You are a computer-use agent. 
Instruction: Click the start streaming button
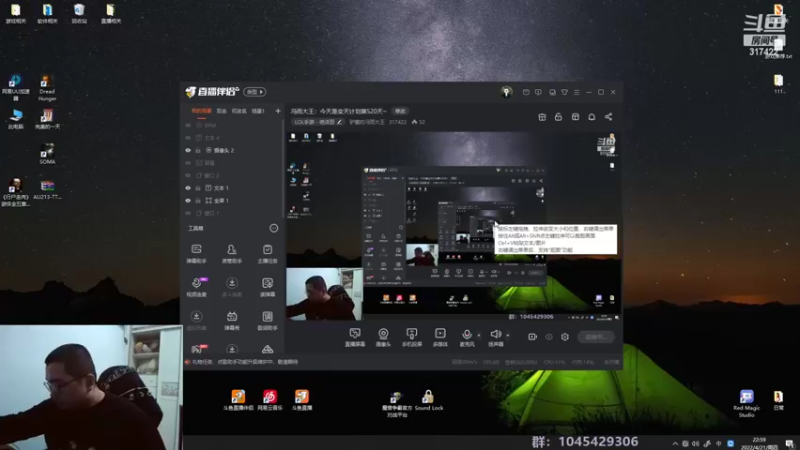[596, 337]
